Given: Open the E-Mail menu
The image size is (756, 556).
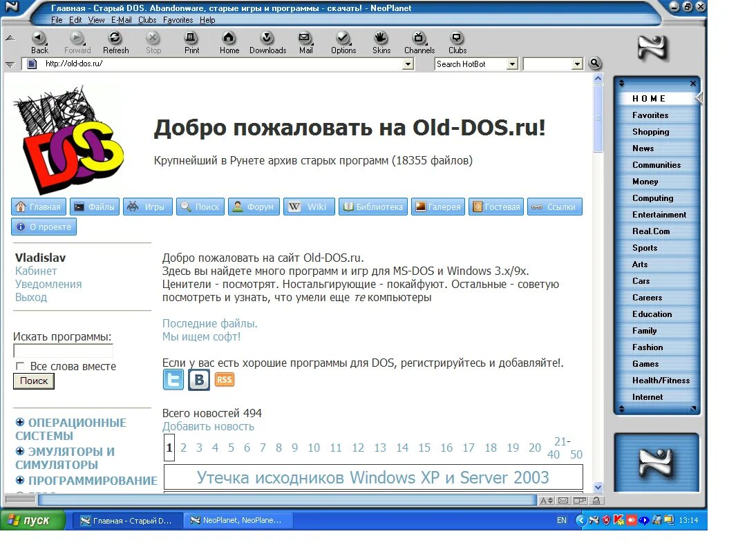Looking at the screenshot, I should pos(121,20).
